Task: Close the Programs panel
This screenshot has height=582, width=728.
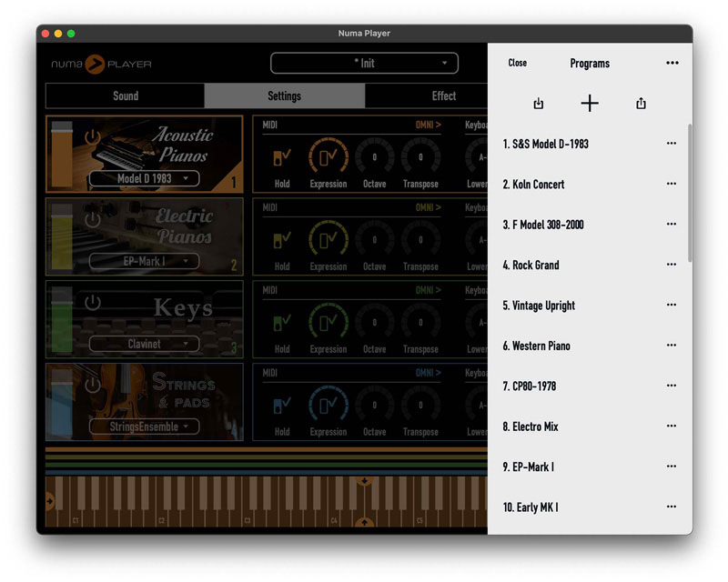Action: tap(517, 63)
